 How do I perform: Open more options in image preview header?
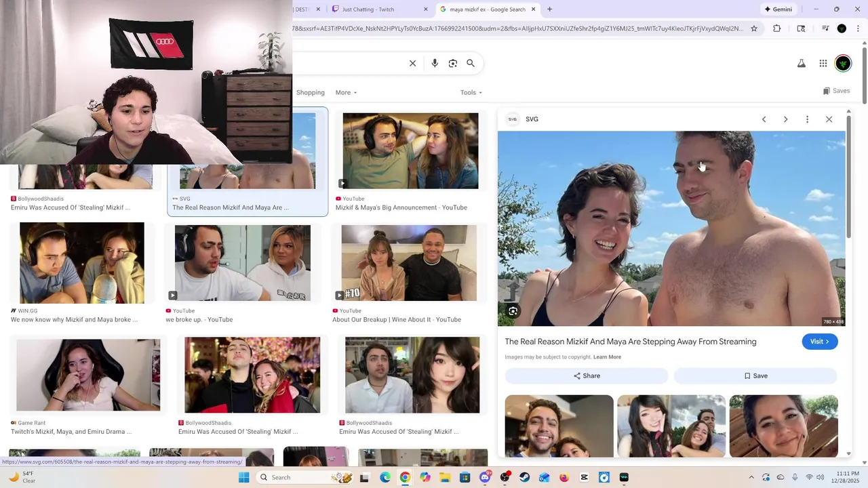point(807,119)
